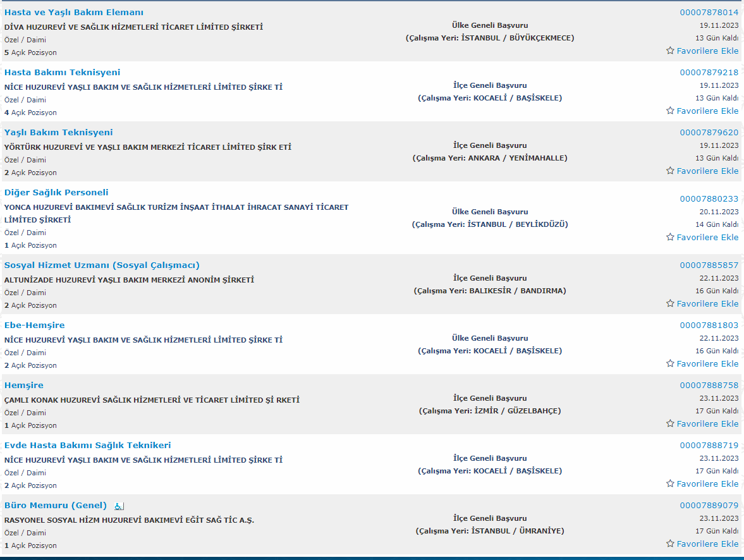Select the ALTUNİZADE HUZUREVİ company name
The height and width of the screenshot is (560, 744).
(x=129, y=280)
